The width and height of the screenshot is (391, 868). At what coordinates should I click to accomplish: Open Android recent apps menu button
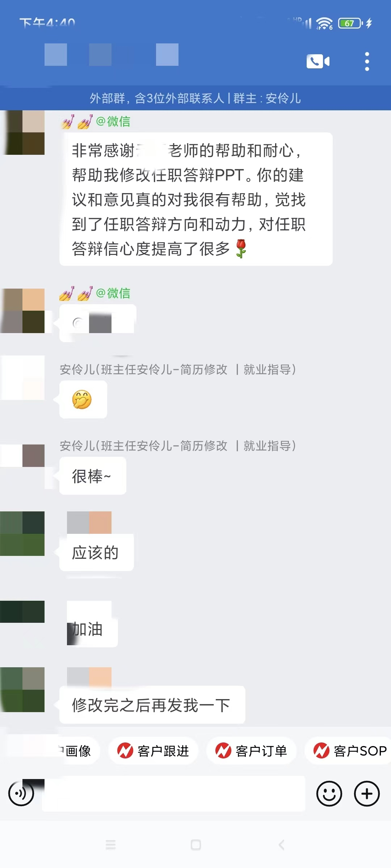[110, 844]
